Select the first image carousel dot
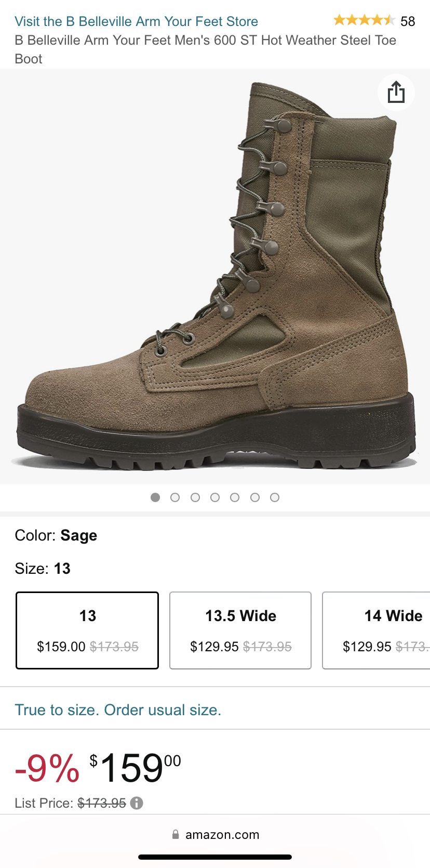430x868 pixels. (155, 497)
